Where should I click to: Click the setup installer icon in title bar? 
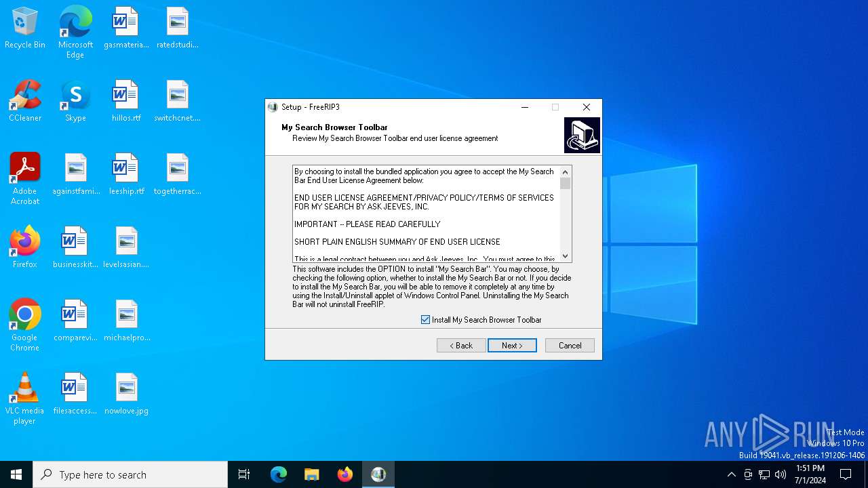(x=273, y=107)
